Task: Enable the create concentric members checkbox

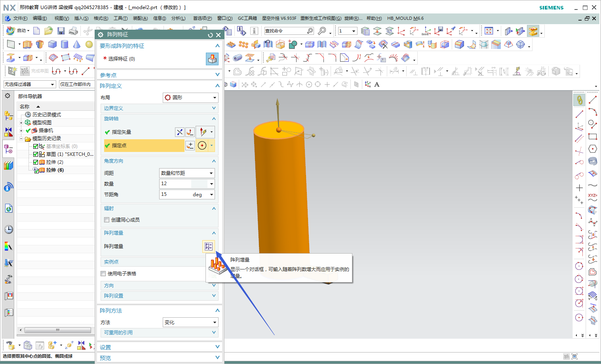Action: pos(107,220)
